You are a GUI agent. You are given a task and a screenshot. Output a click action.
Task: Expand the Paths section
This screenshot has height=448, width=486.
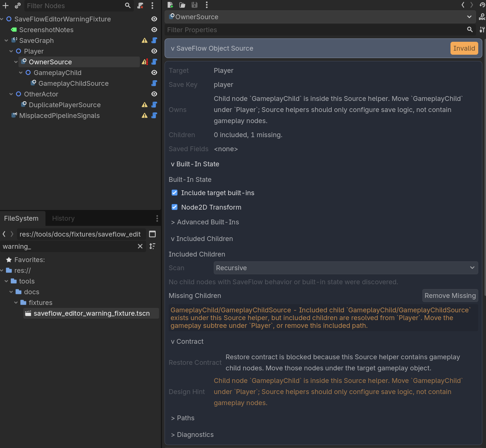pyautogui.click(x=183, y=418)
